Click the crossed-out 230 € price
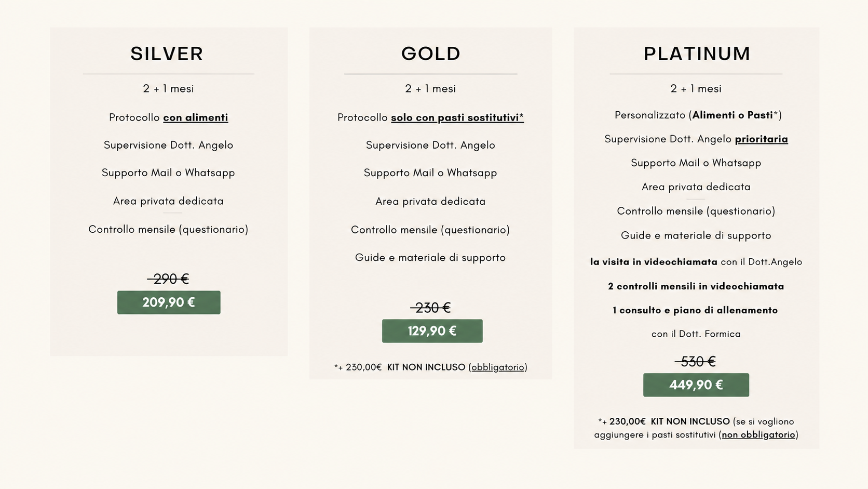 [431, 308]
